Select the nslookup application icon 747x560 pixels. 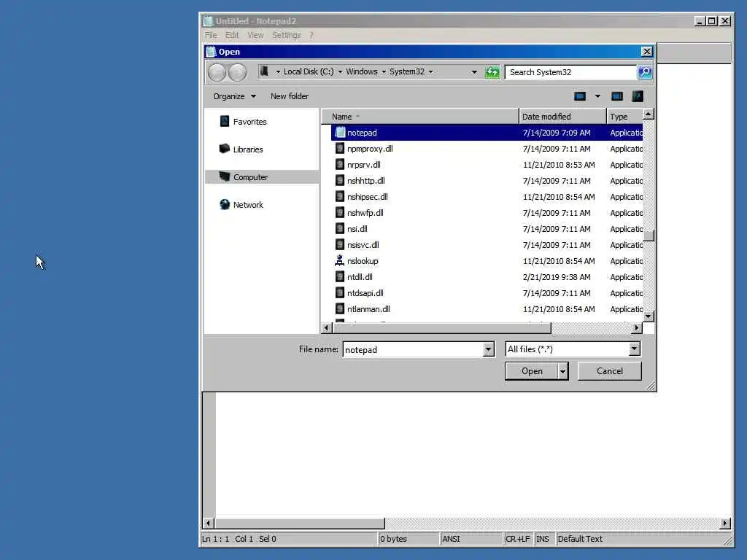click(x=340, y=261)
